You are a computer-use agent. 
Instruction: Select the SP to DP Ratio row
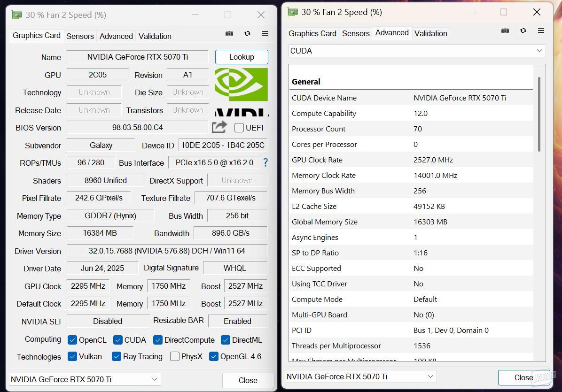coord(411,253)
